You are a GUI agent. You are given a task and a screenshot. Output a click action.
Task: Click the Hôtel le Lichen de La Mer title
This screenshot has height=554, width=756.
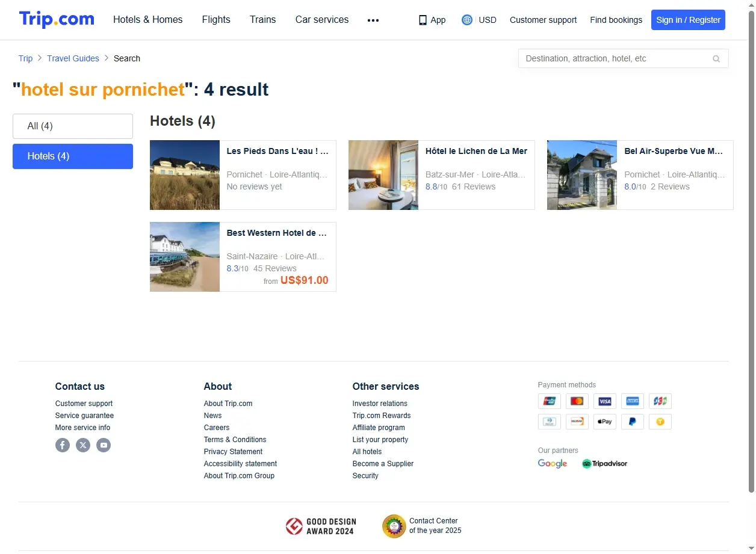tap(476, 151)
